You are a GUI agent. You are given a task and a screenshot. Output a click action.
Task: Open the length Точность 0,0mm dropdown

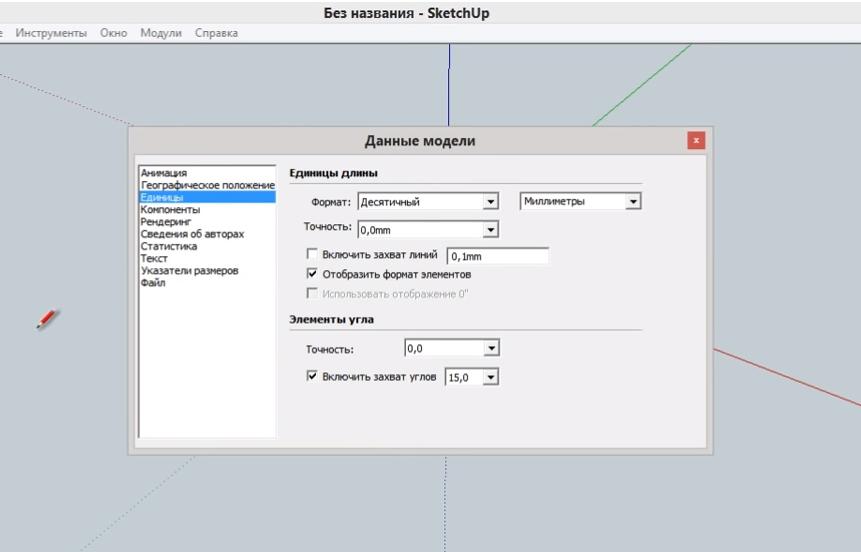428,230
